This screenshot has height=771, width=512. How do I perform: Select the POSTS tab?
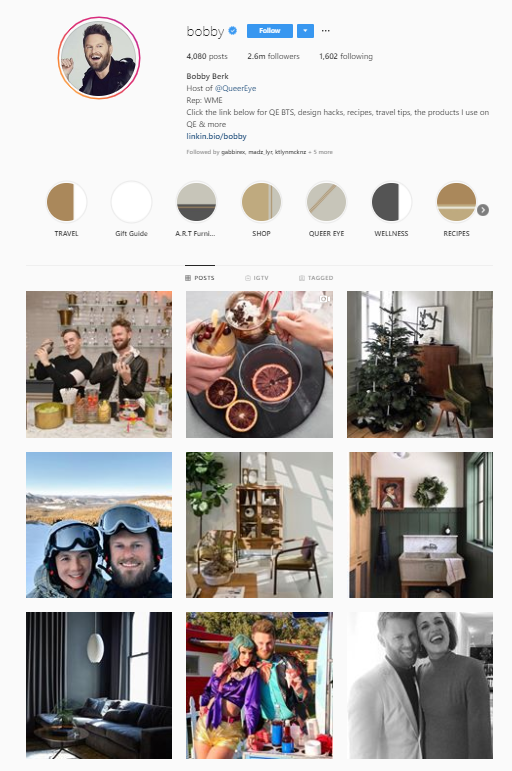(x=200, y=278)
